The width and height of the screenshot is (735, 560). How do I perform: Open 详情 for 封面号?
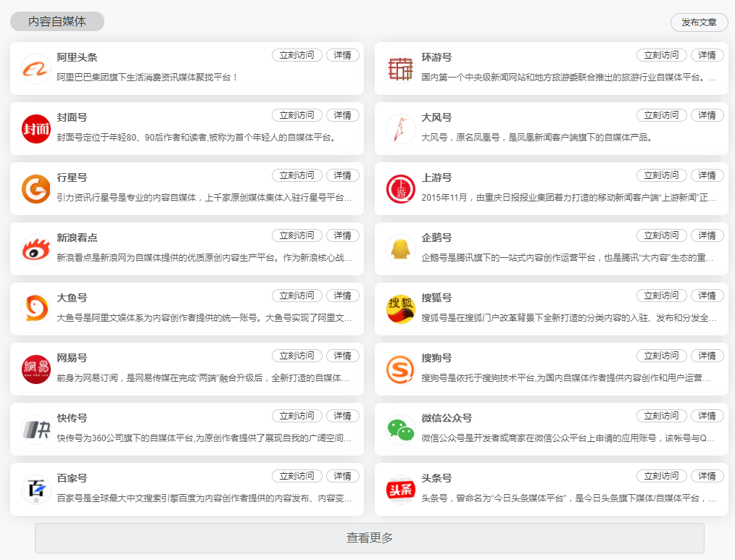[343, 115]
